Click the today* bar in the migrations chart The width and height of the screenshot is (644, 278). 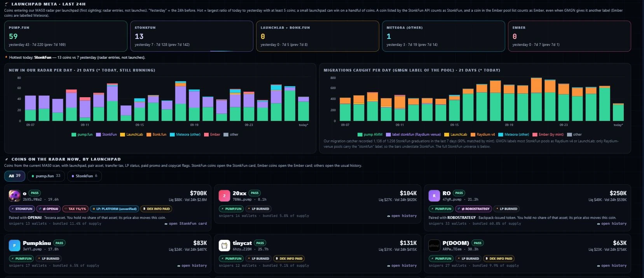tap(618, 112)
